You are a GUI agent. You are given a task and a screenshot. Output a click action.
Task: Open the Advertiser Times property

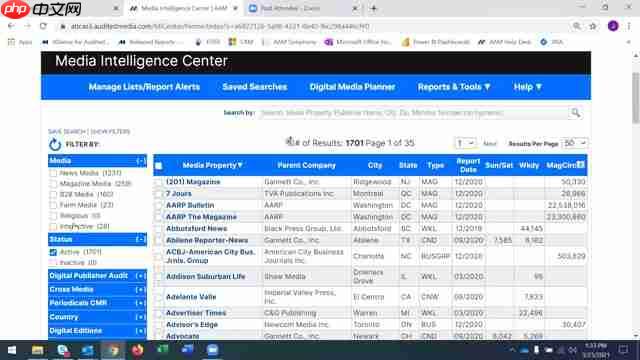(x=196, y=313)
